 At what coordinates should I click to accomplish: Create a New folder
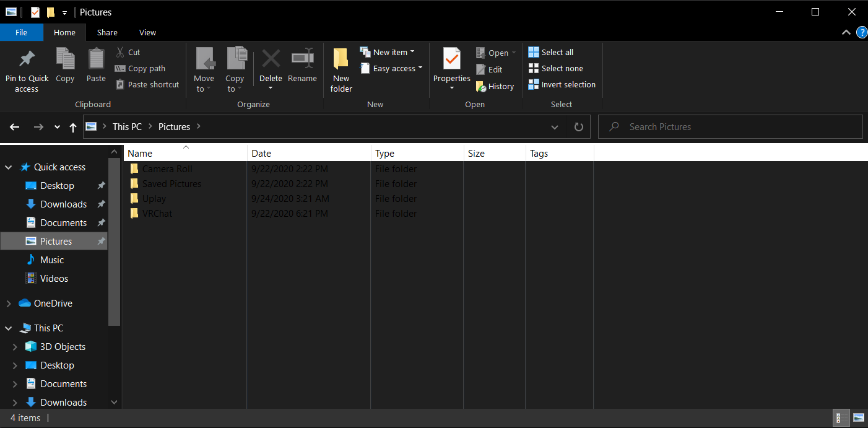pyautogui.click(x=341, y=70)
